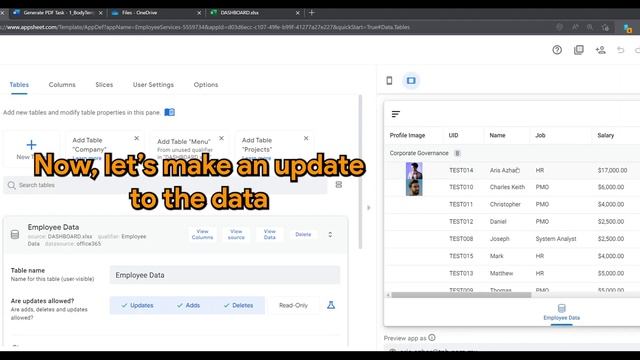
Task: Open the Slices tab
Action: click(x=104, y=84)
